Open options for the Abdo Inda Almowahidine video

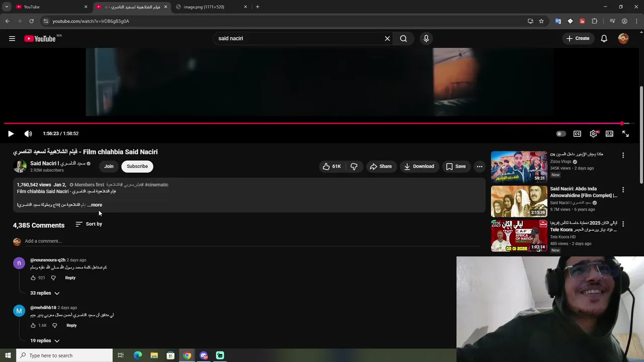pos(623,190)
